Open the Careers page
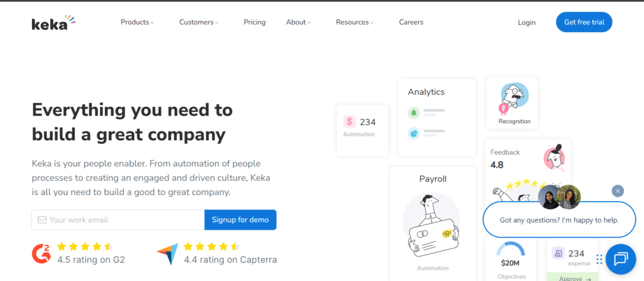The height and width of the screenshot is (281, 644). coord(411,23)
